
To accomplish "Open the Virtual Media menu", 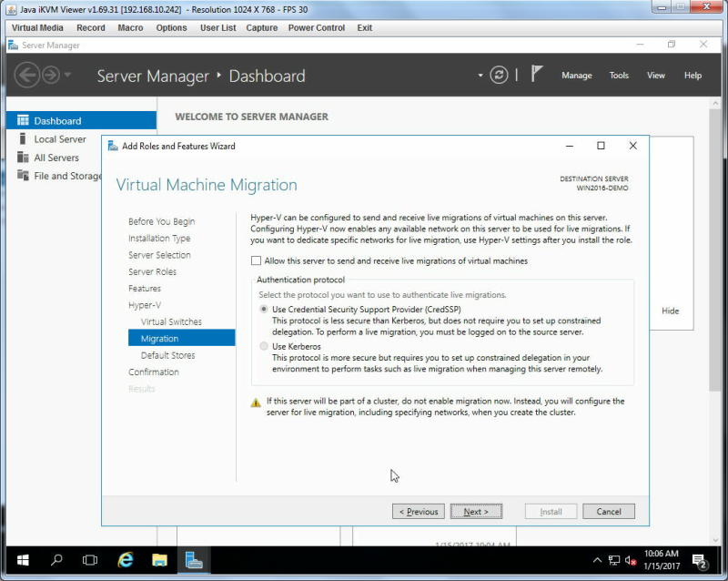I will coord(37,28).
